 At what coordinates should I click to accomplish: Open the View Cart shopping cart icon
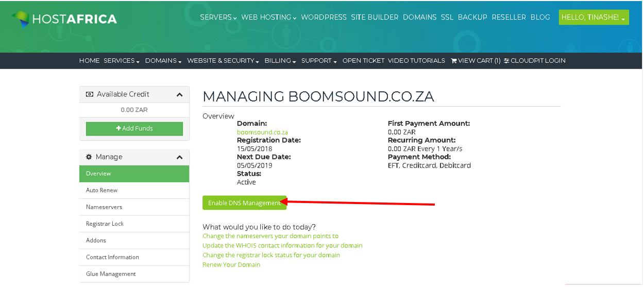454,61
